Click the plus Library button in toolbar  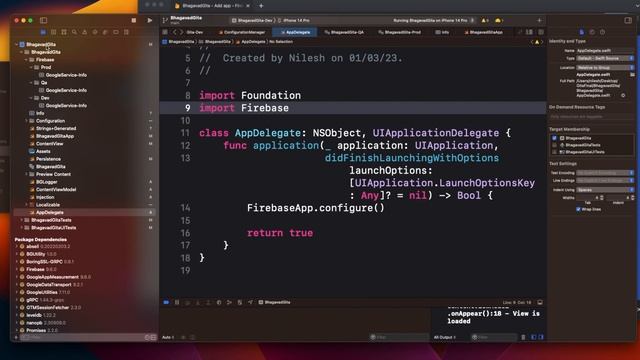[x=539, y=20]
